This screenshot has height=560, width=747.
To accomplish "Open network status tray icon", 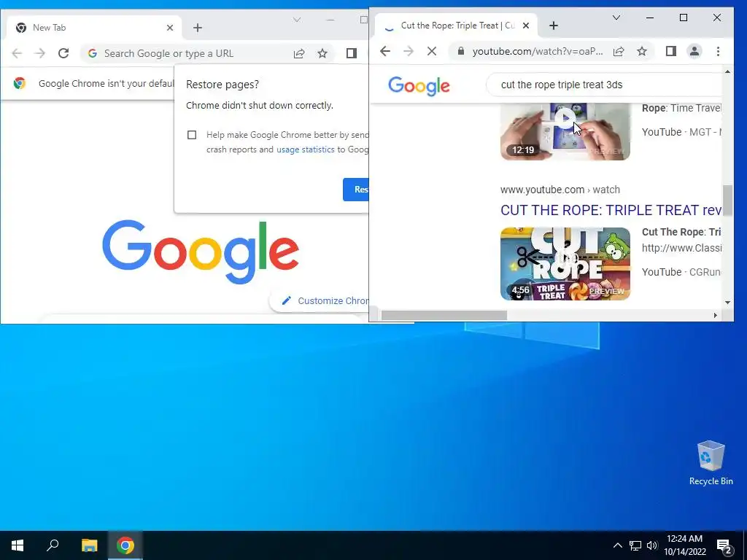I will pyautogui.click(x=635, y=545).
